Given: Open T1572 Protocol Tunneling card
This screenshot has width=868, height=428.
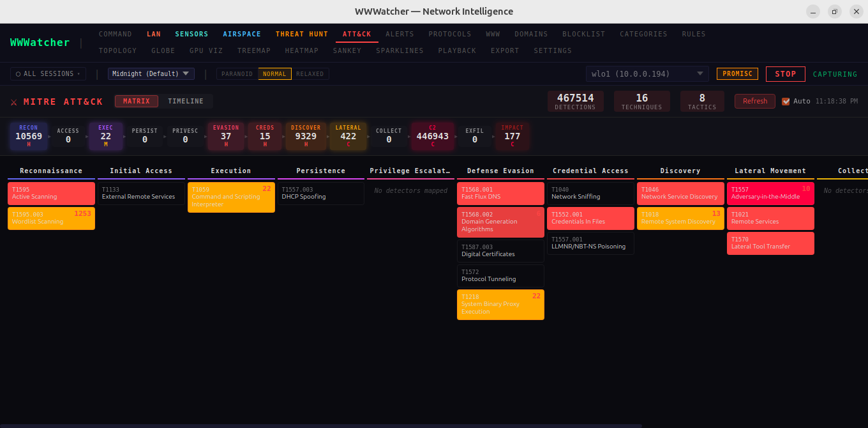Looking at the screenshot, I should (x=500, y=276).
